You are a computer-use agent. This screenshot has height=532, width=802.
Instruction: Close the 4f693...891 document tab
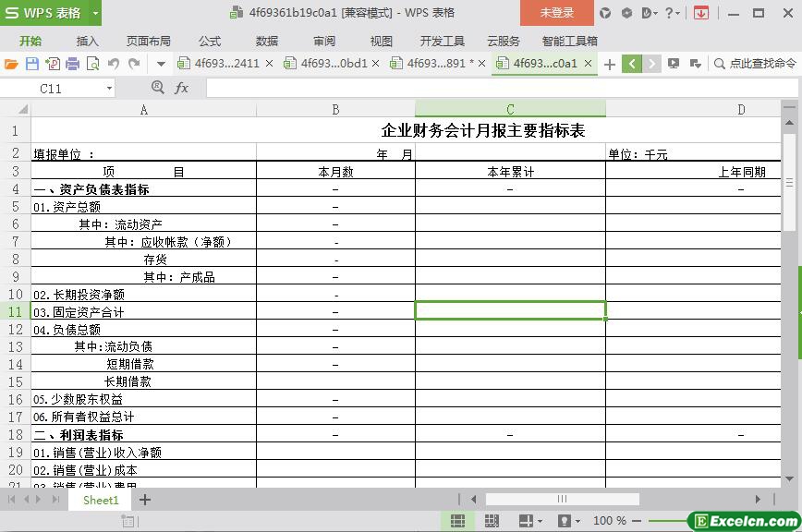[x=481, y=64]
